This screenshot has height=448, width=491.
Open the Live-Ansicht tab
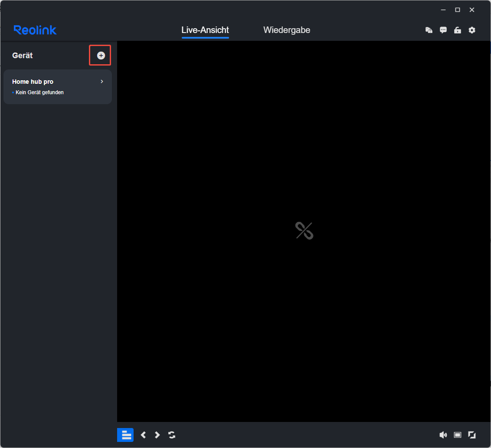[x=205, y=30]
